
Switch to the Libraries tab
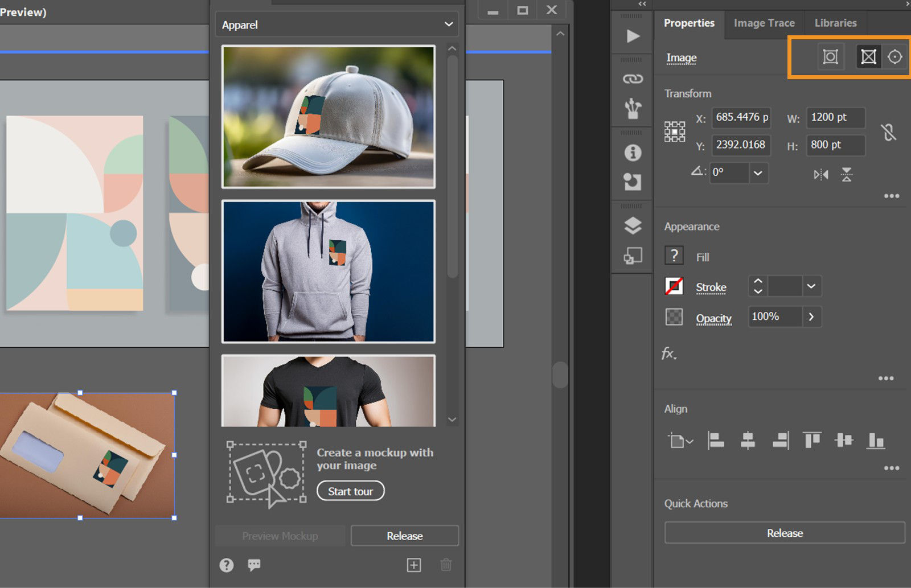tap(835, 23)
